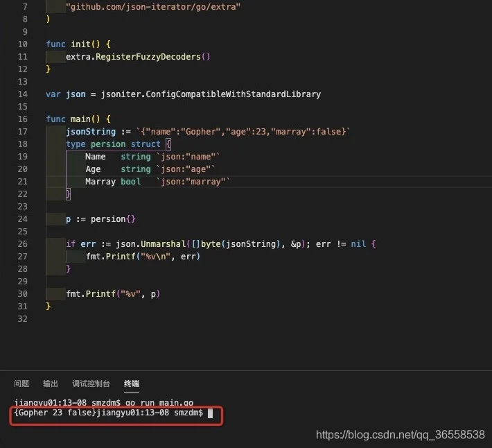Click the extra.RegisterFuzzyDecoders() call

tap(137, 57)
